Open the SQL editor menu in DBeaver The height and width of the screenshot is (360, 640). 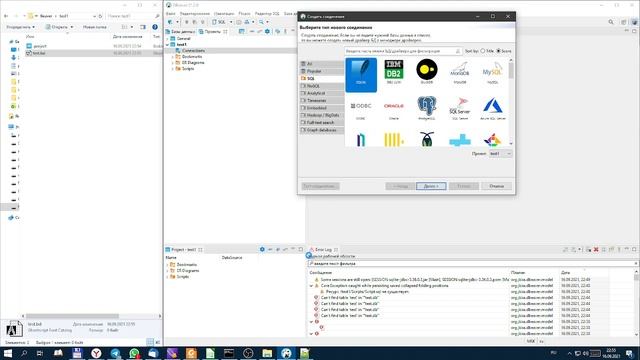coord(267,13)
